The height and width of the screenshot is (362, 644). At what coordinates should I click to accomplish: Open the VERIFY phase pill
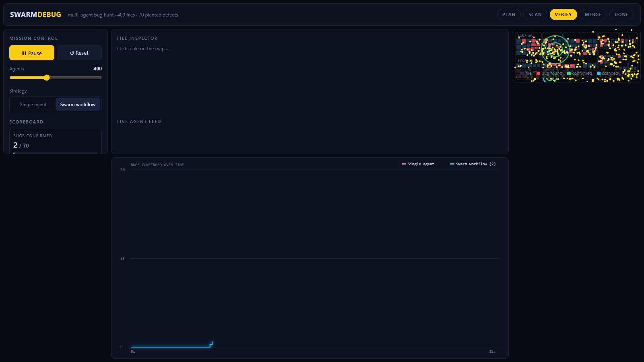tap(563, 14)
